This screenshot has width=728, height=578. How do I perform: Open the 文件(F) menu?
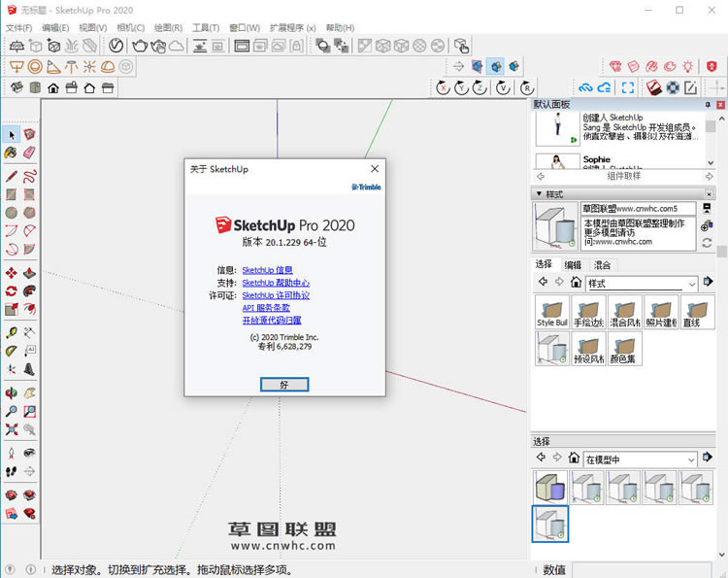19,28
